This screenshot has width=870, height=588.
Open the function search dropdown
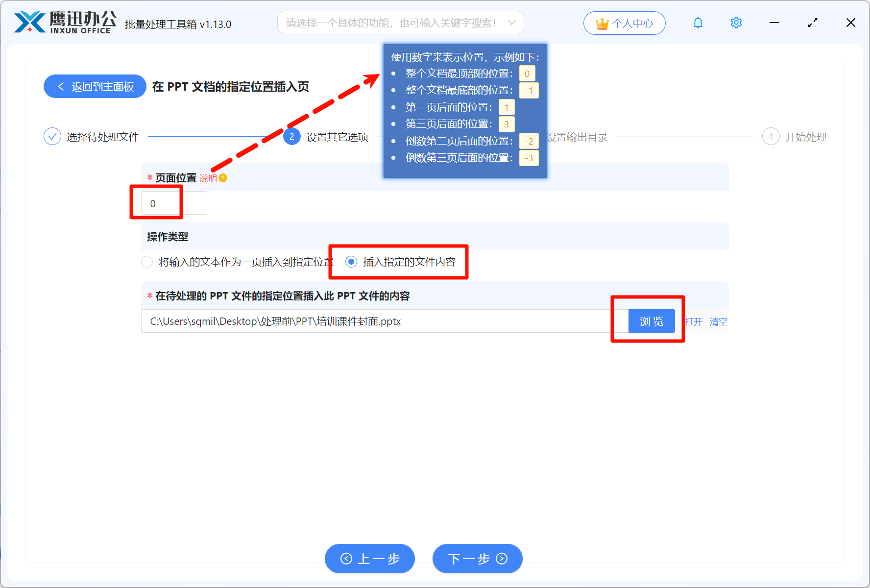[x=511, y=23]
